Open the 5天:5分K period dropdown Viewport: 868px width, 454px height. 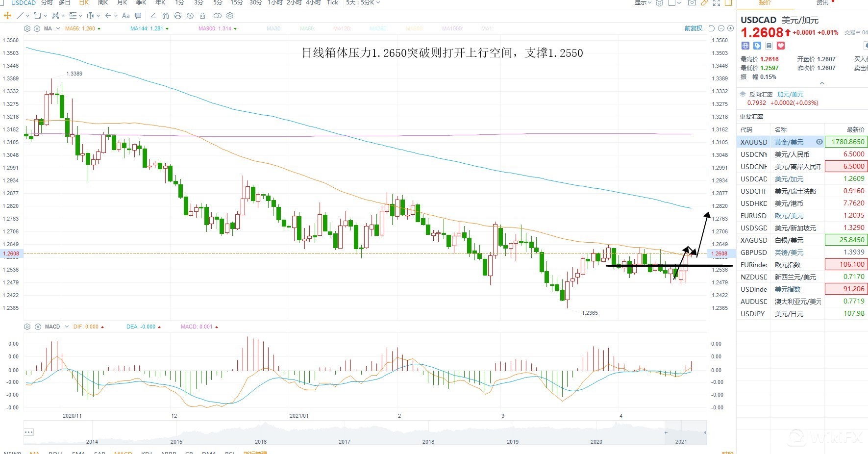(x=363, y=2)
